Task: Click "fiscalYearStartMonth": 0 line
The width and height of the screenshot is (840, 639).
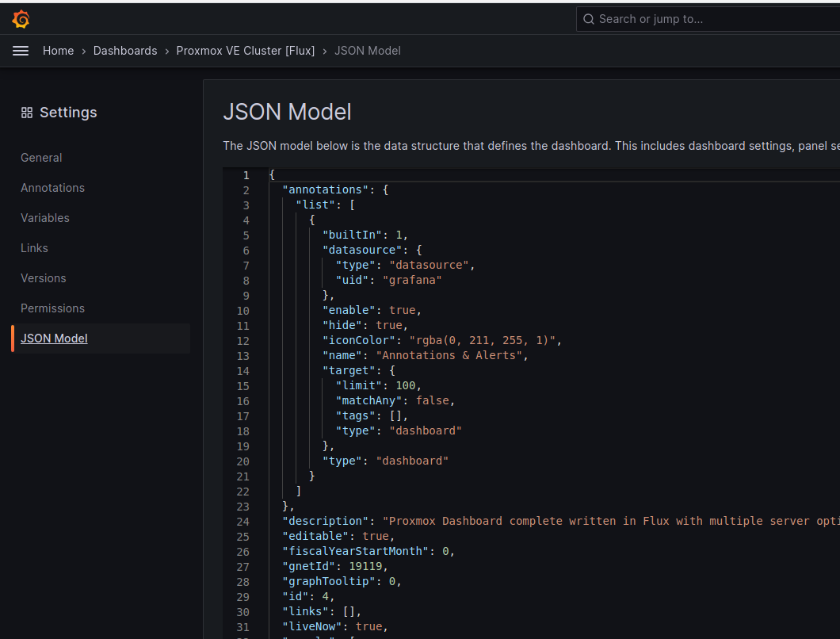Action: (368, 551)
